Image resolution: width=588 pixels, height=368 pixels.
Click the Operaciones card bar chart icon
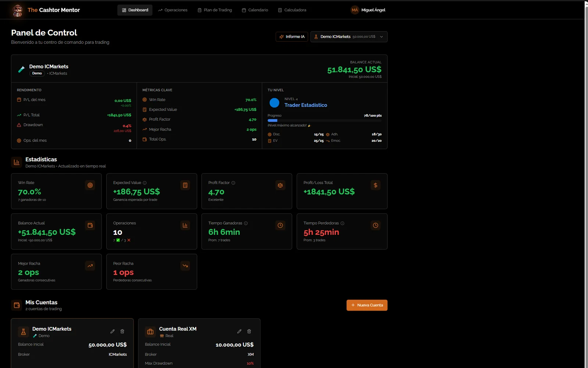[185, 225]
